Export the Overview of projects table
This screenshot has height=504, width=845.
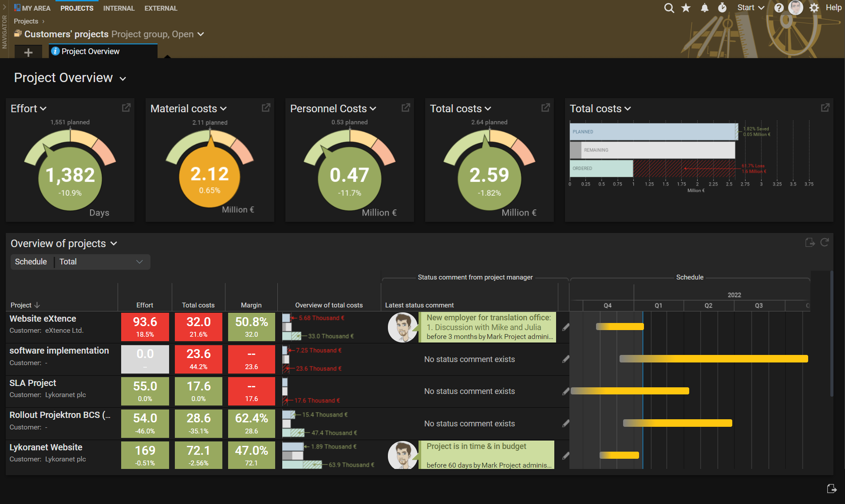(810, 243)
